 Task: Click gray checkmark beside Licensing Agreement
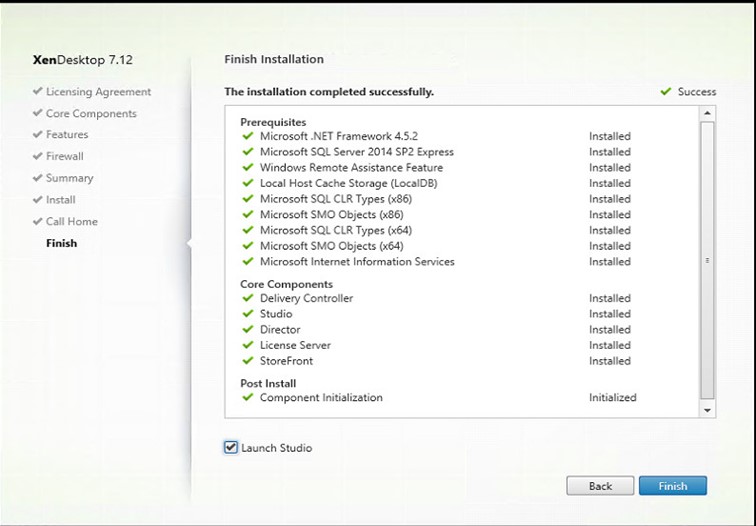38,91
